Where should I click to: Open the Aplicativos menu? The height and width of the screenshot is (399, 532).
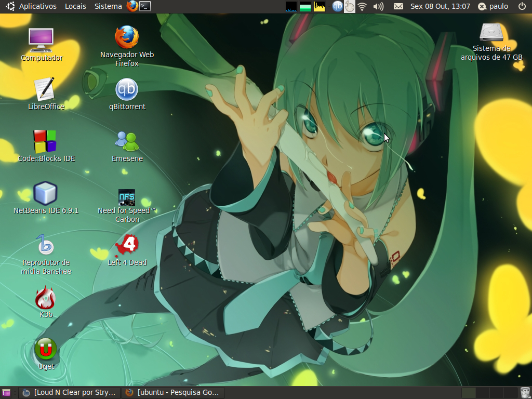point(38,6)
